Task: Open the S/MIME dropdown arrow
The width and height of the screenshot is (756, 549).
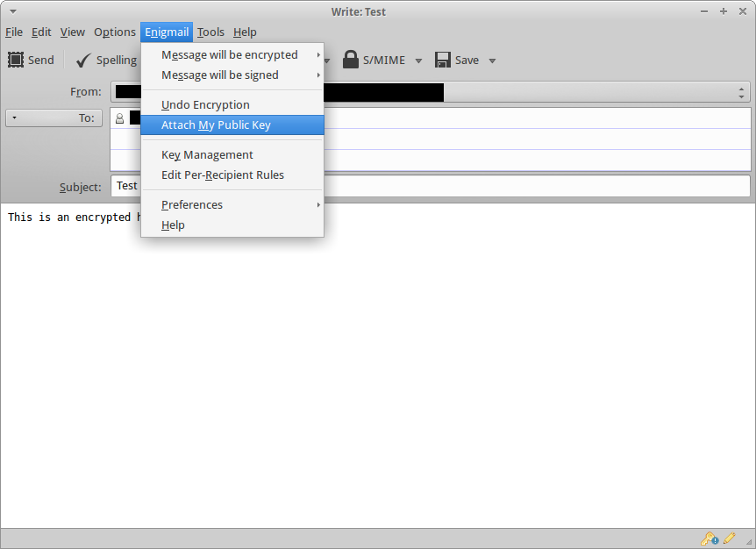Action: [418, 61]
